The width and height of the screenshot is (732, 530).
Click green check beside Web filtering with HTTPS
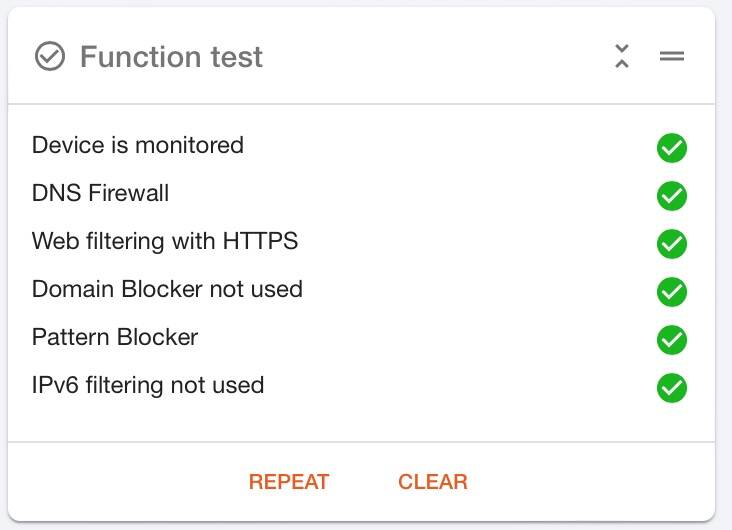pyautogui.click(x=672, y=244)
